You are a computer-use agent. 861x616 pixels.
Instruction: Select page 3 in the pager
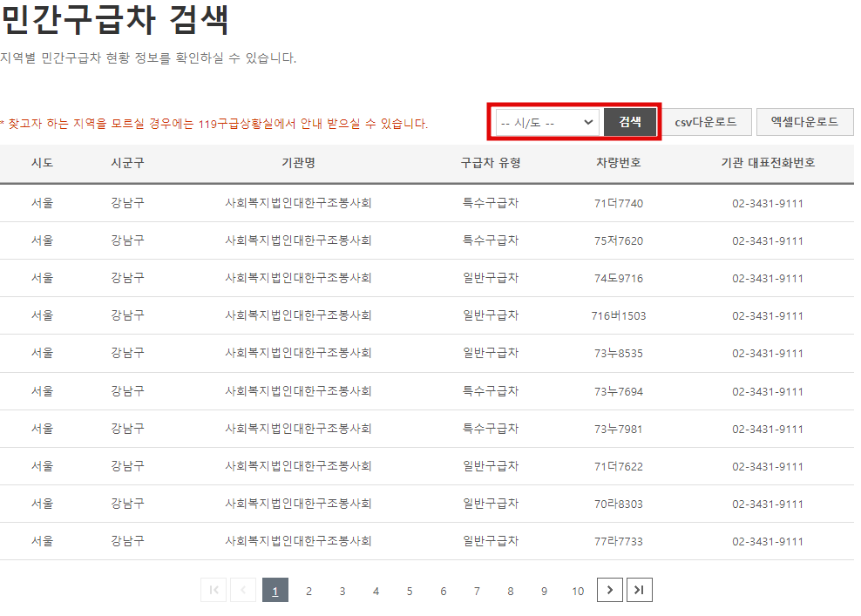click(342, 590)
